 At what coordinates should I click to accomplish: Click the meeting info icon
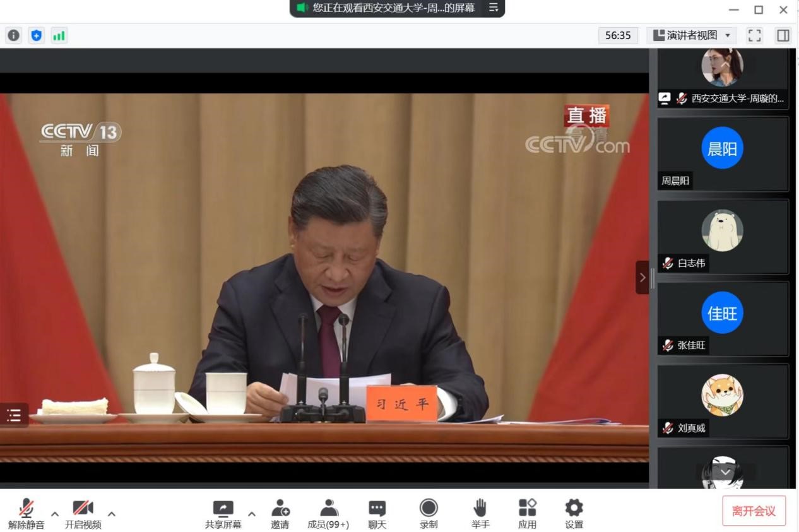click(x=14, y=35)
